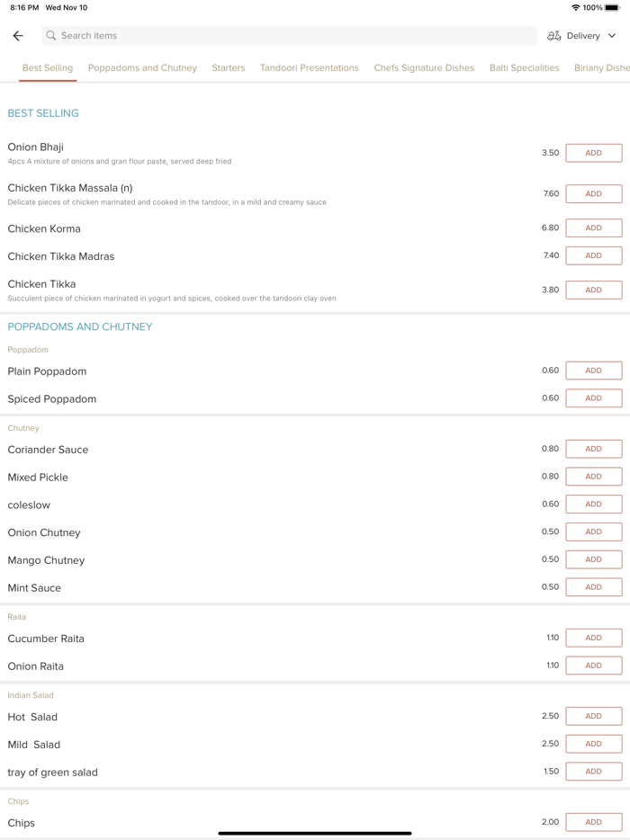Add Chicken Tikka Massala to order

point(593,193)
